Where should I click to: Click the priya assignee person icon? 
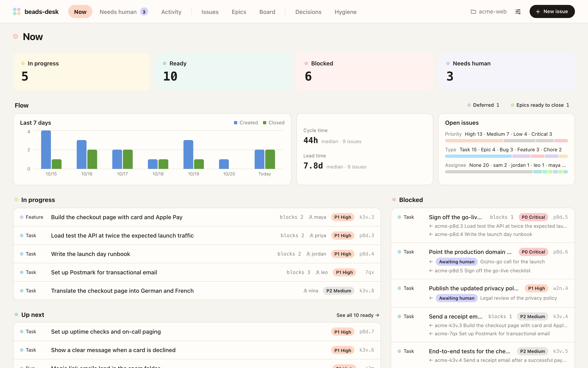tap(311, 236)
